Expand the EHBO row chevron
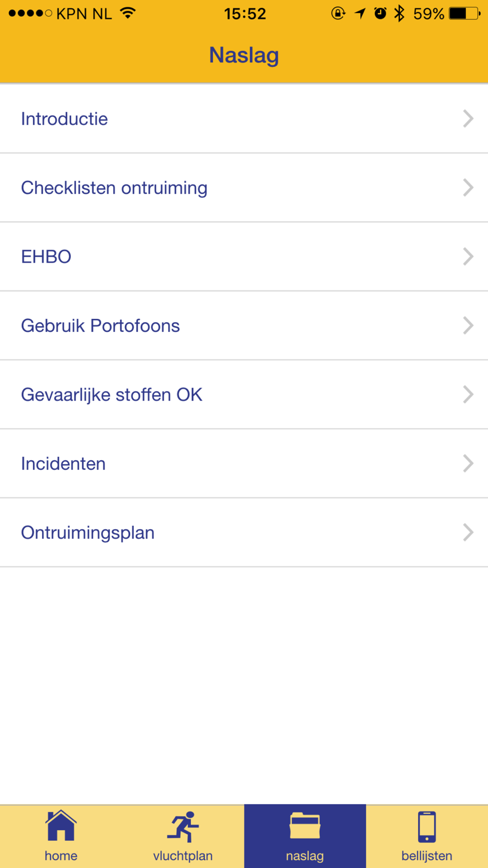This screenshot has height=868, width=488. click(468, 256)
